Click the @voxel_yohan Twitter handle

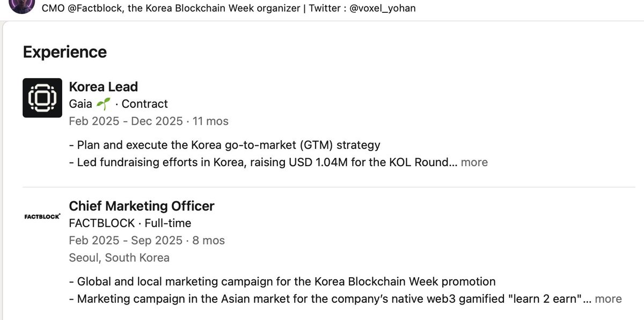coord(382,9)
